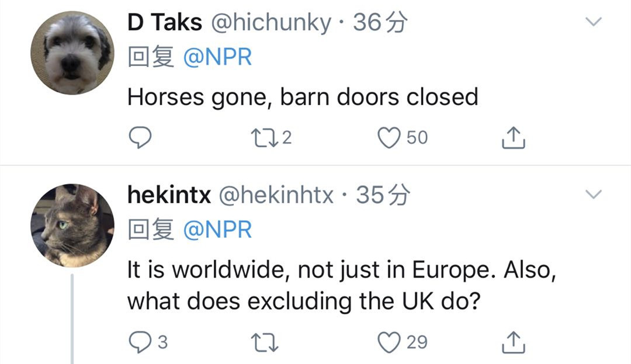Open options chevron on D Taks' tweet
This screenshot has height=364, width=631.
pos(594,22)
